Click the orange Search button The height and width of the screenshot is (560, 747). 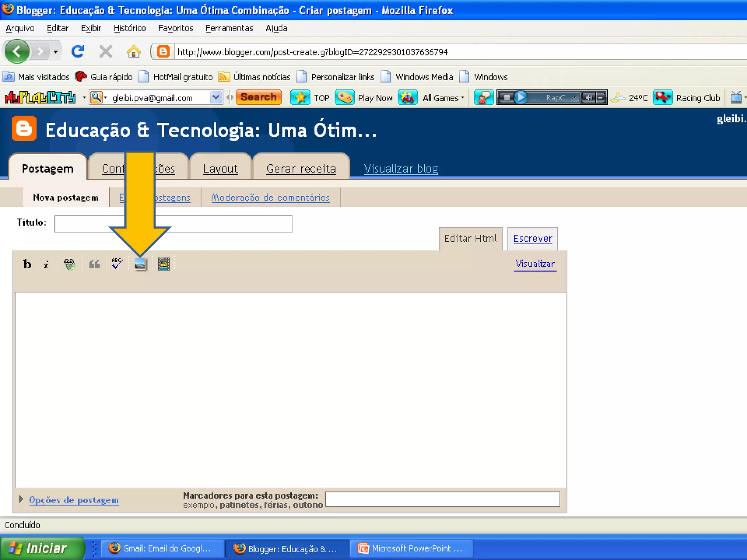(259, 97)
